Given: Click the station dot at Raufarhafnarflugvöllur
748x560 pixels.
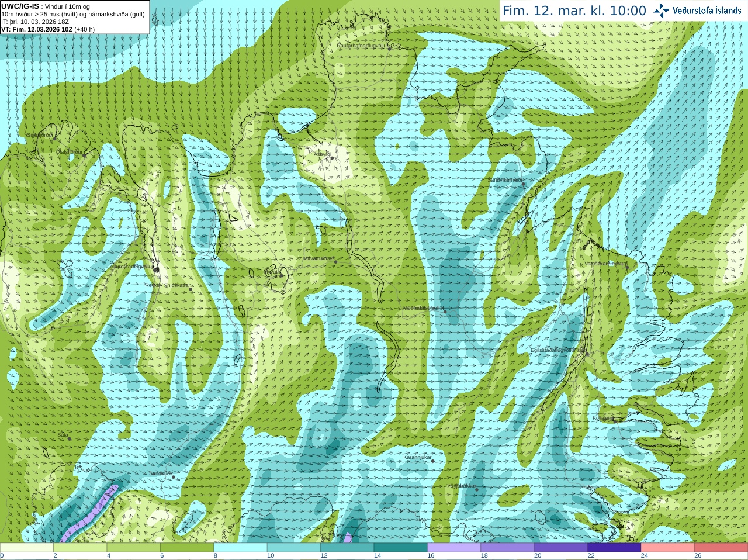Looking at the screenshot, I should tap(390, 49).
